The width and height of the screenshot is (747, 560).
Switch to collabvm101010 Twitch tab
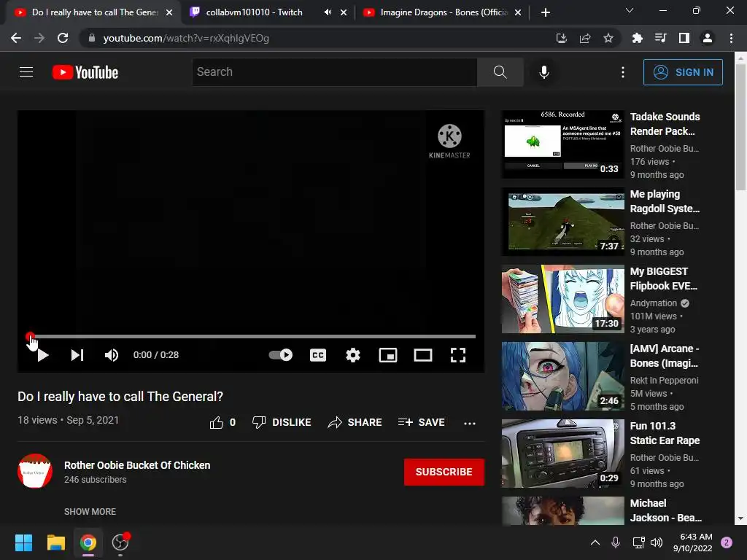pos(254,12)
